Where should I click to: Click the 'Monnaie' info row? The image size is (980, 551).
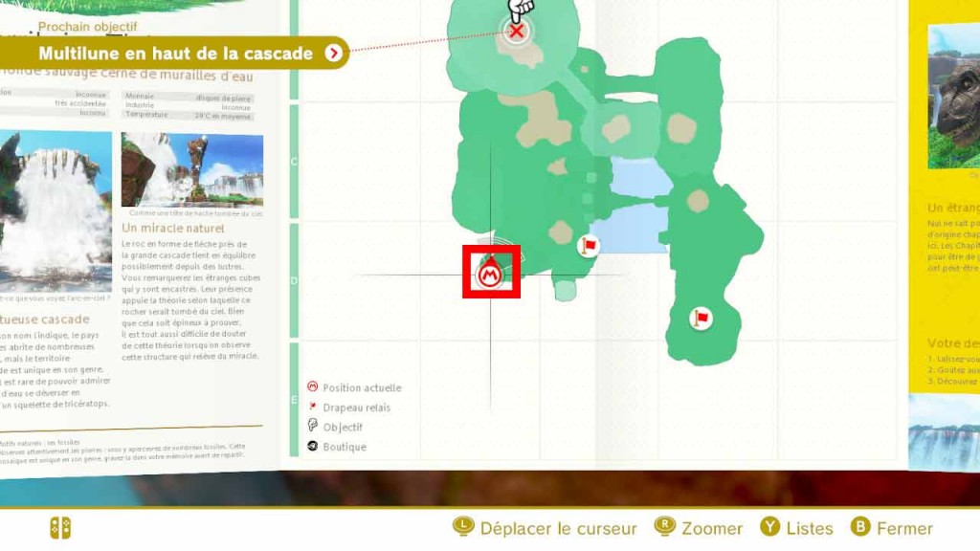(x=189, y=97)
